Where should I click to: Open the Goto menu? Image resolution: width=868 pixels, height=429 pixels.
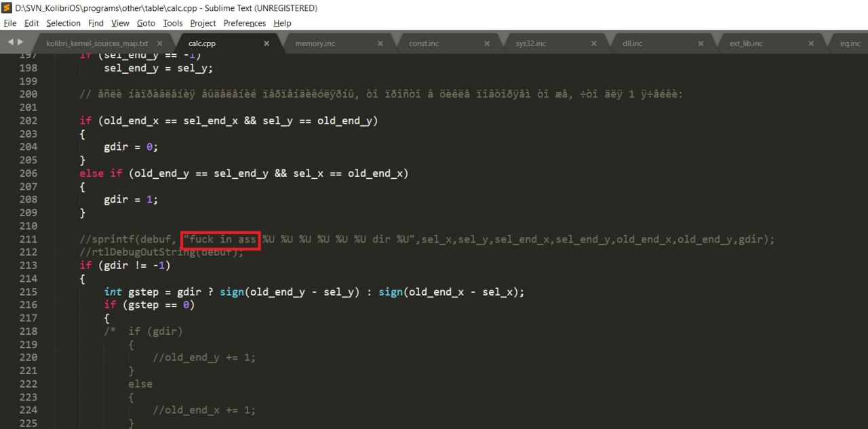(x=146, y=23)
